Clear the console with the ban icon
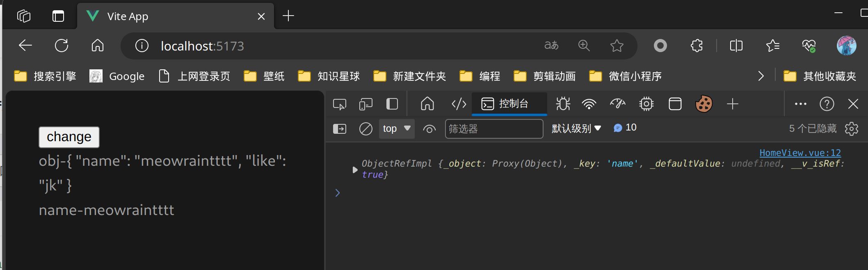 (365, 129)
